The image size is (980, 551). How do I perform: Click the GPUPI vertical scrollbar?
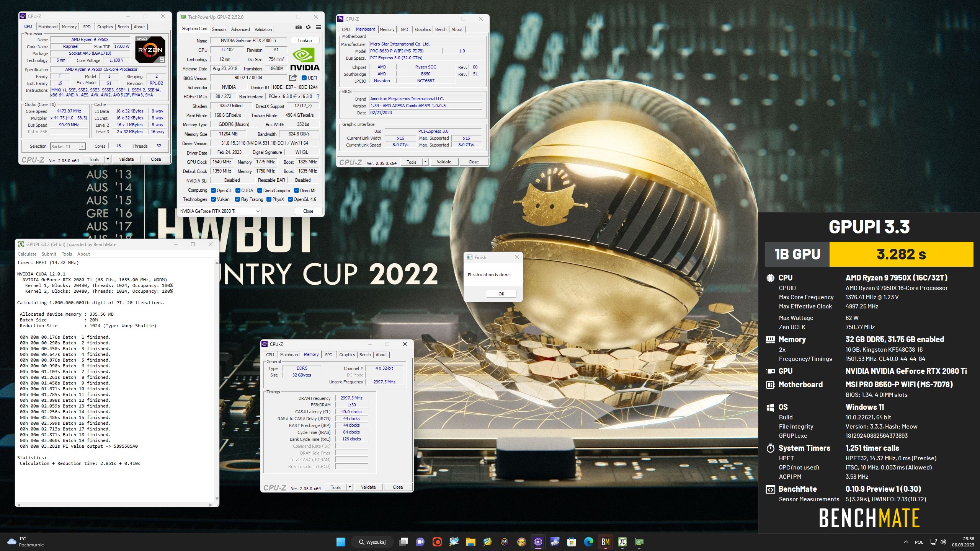point(217,381)
